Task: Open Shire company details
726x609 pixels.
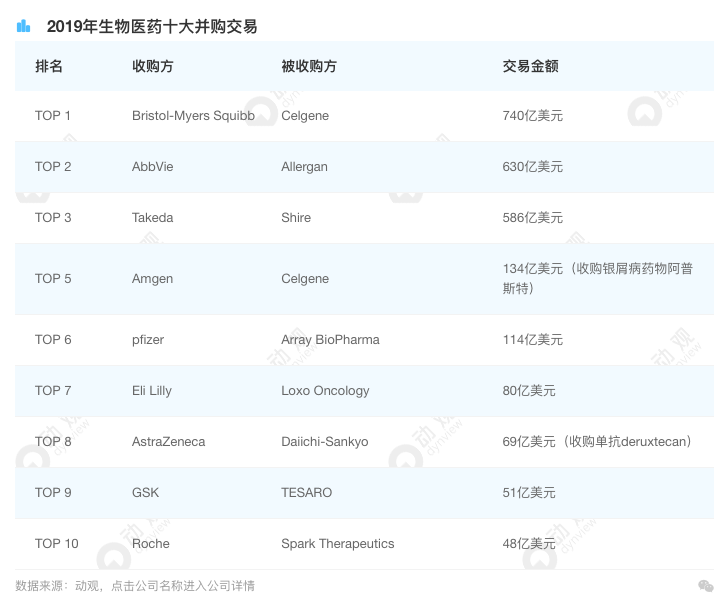Action: click(296, 218)
